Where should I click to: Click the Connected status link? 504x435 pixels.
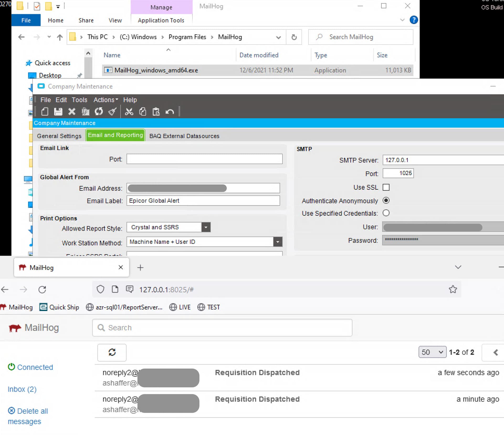tap(30, 367)
